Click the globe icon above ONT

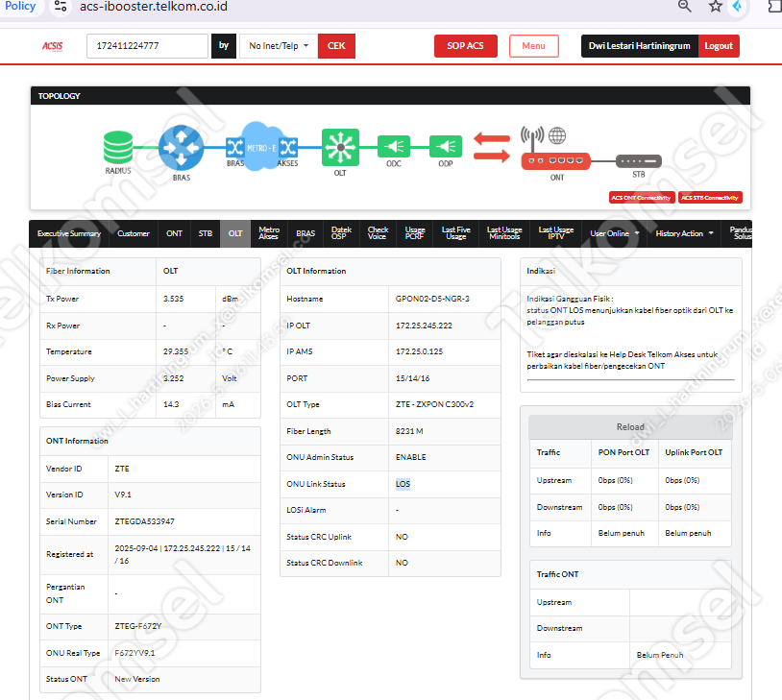(557, 135)
